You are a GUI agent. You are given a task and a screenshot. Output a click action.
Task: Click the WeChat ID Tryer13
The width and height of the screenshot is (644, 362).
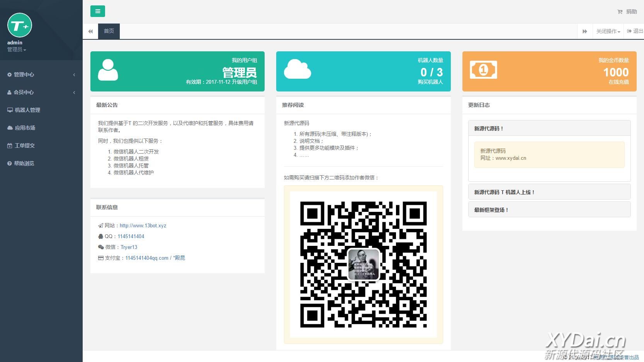coord(129,247)
